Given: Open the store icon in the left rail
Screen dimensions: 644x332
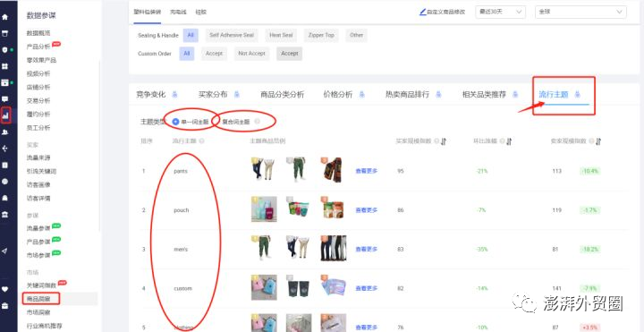Looking at the screenshot, I should (5, 33).
